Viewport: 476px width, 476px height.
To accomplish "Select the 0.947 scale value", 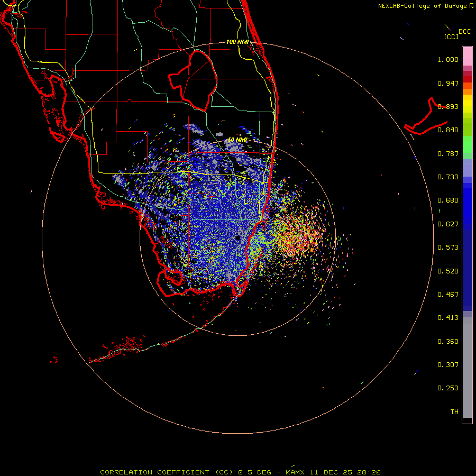I will [x=448, y=83].
